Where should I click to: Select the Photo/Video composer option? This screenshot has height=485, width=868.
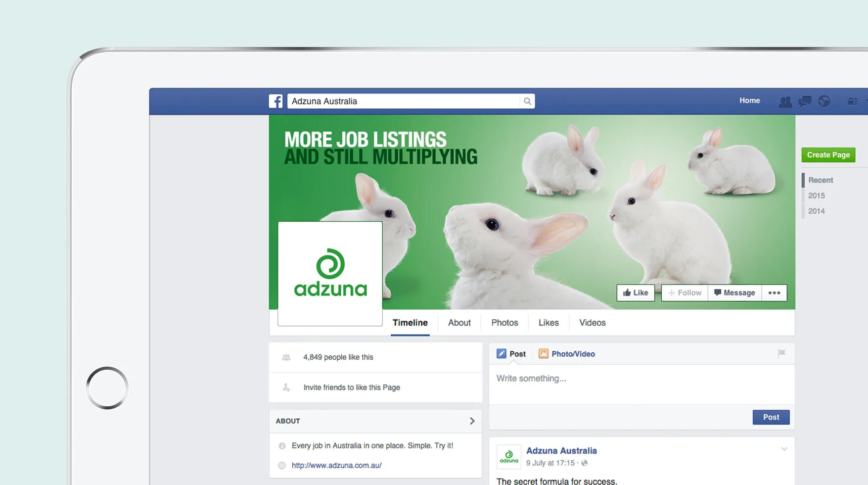pyautogui.click(x=567, y=354)
